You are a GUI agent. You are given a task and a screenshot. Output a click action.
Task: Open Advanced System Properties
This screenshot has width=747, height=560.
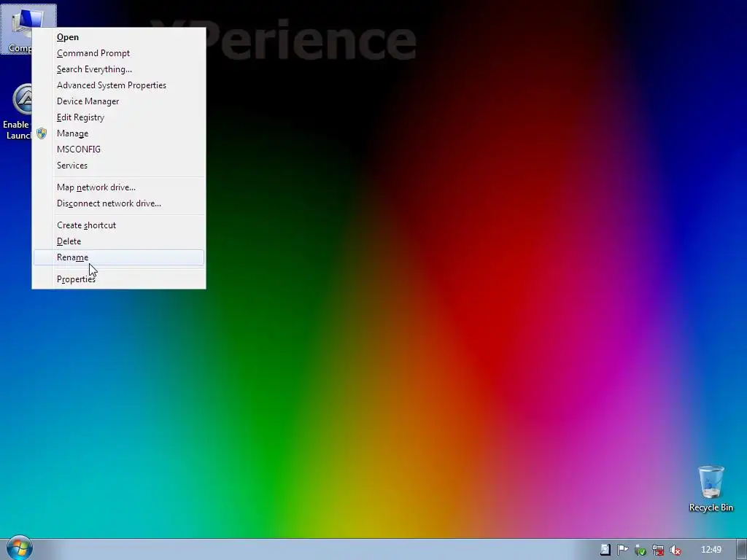(x=119, y=85)
